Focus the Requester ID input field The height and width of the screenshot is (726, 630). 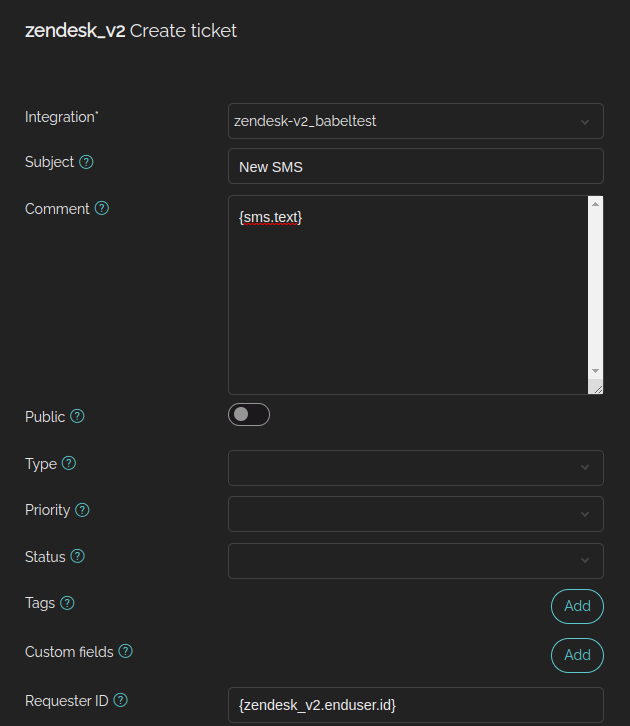[x=416, y=705]
